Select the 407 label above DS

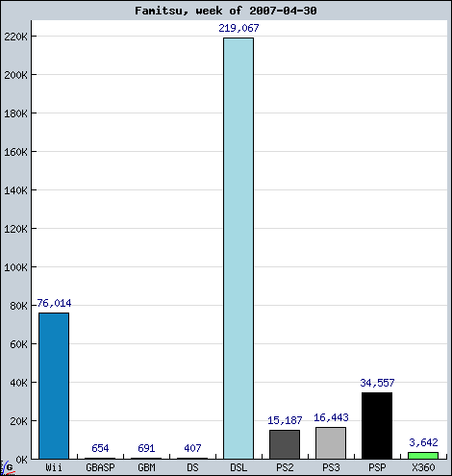192,448
